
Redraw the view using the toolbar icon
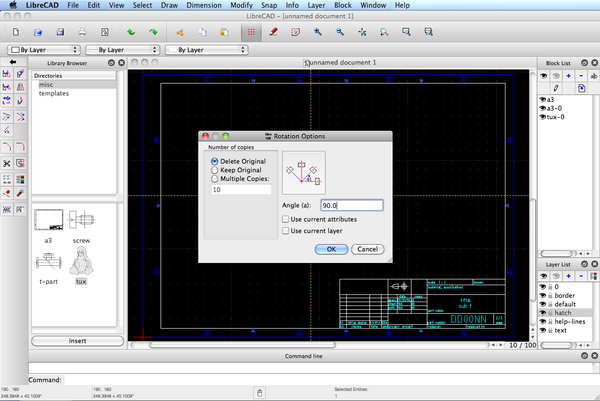[x=295, y=32]
